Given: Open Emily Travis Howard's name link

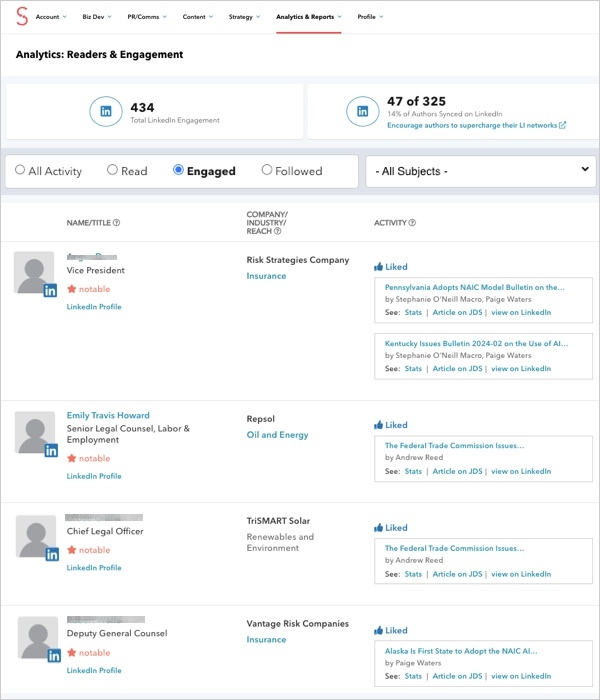Looking at the screenshot, I should 108,415.
